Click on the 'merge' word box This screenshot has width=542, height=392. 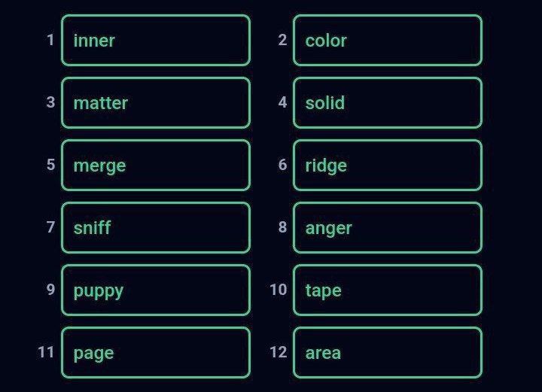(156, 165)
